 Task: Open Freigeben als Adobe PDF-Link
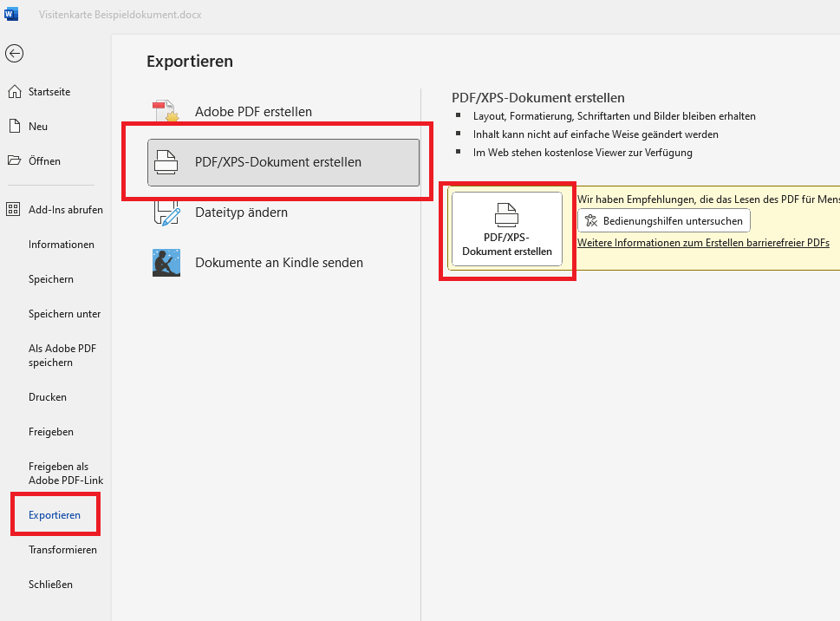(66, 474)
